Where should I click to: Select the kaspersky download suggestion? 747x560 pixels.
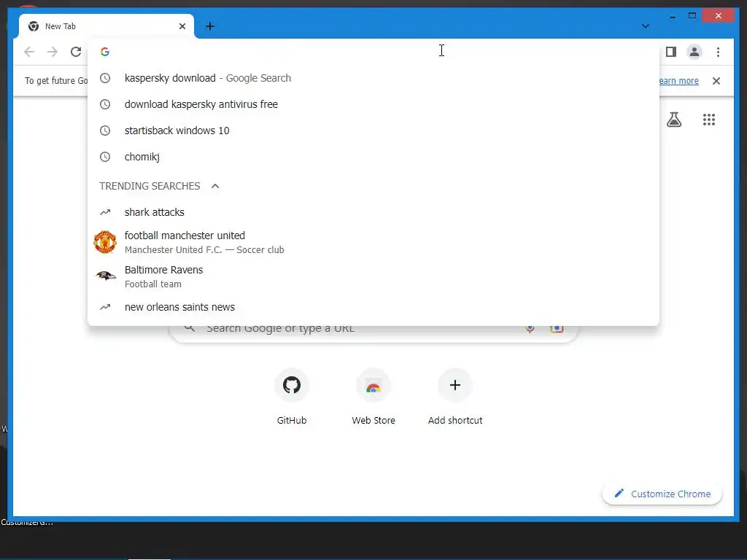373,78
